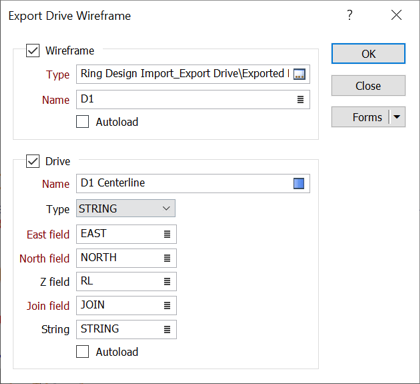This screenshot has width=420, height=384.
Task: Uncheck the Drive group checkbox
Action: tap(33, 161)
